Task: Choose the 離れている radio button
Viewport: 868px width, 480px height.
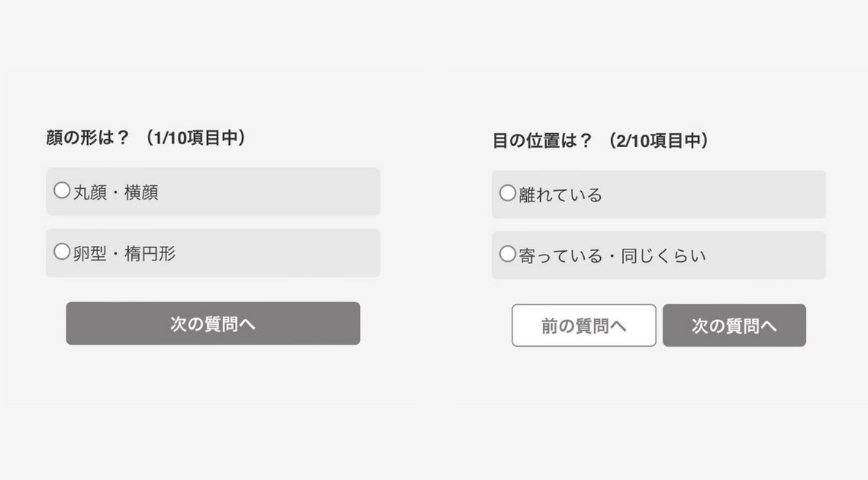Action: coord(508,193)
